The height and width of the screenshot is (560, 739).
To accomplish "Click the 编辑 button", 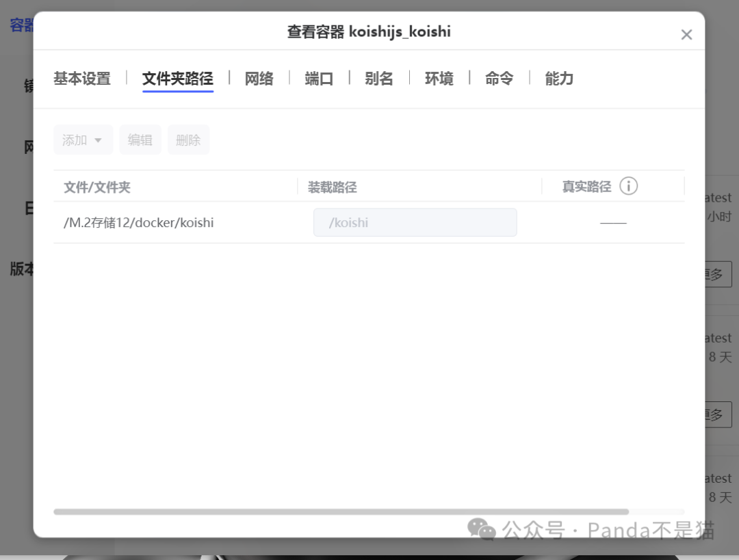I will 140,140.
